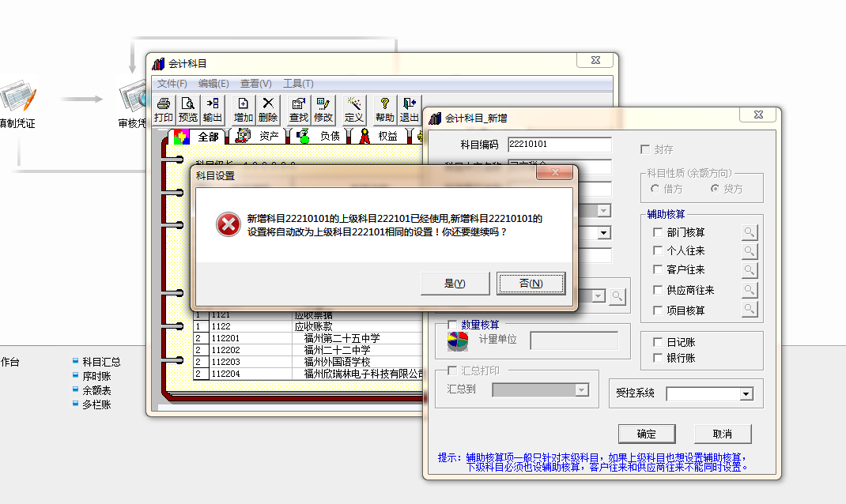This screenshot has width=846, height=504.
Task: Close the 科目设置 dialog
Action: pos(555,172)
